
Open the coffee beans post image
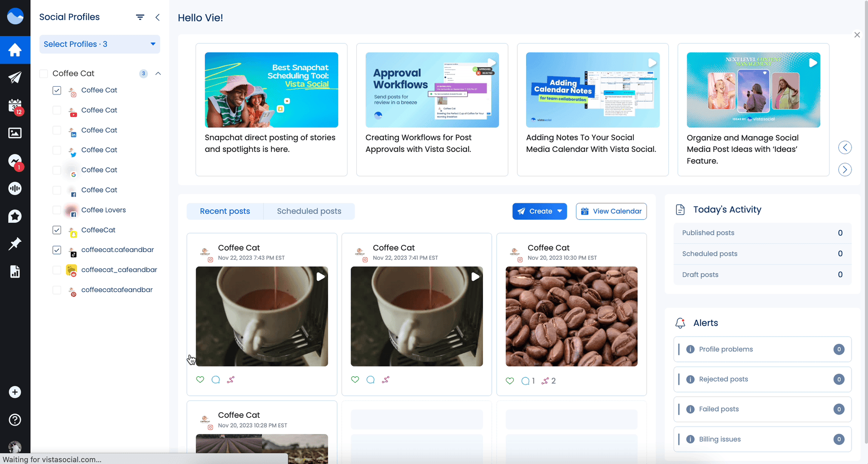(x=571, y=316)
